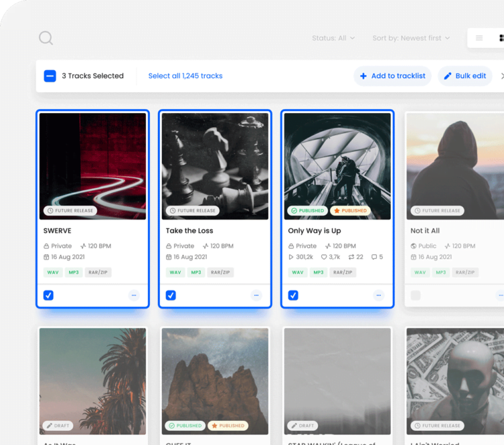Click the RAR/ZIP tag on Only Way is Up
Viewport: 504px width, 445px height.
pos(343,272)
